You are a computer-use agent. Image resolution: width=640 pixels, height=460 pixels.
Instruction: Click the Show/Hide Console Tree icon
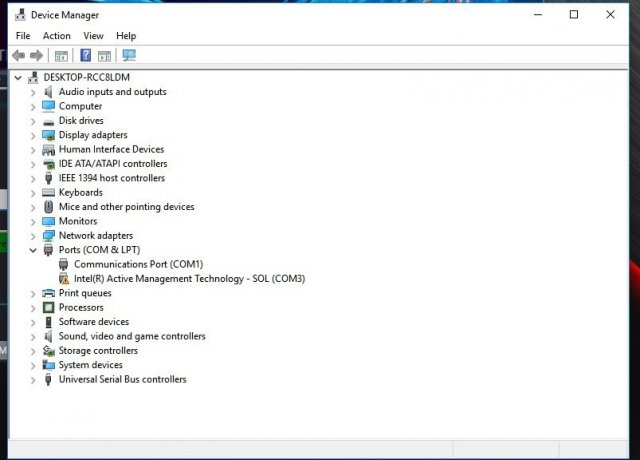[61, 56]
